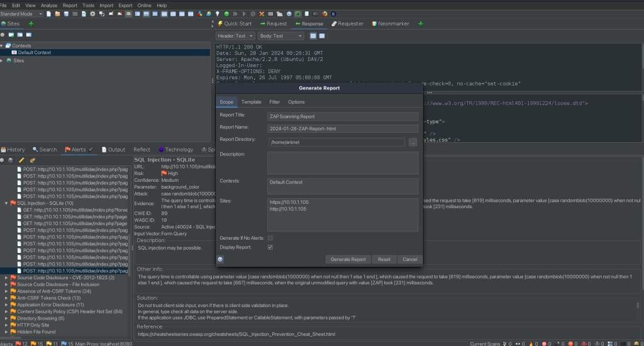Click the broom clear alerts icon
The height and width of the screenshot is (346, 644).
(x=32, y=160)
